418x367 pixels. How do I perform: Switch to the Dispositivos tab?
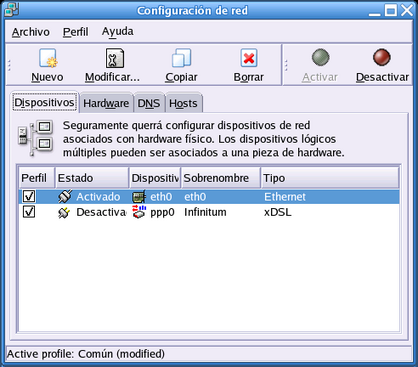click(x=44, y=102)
